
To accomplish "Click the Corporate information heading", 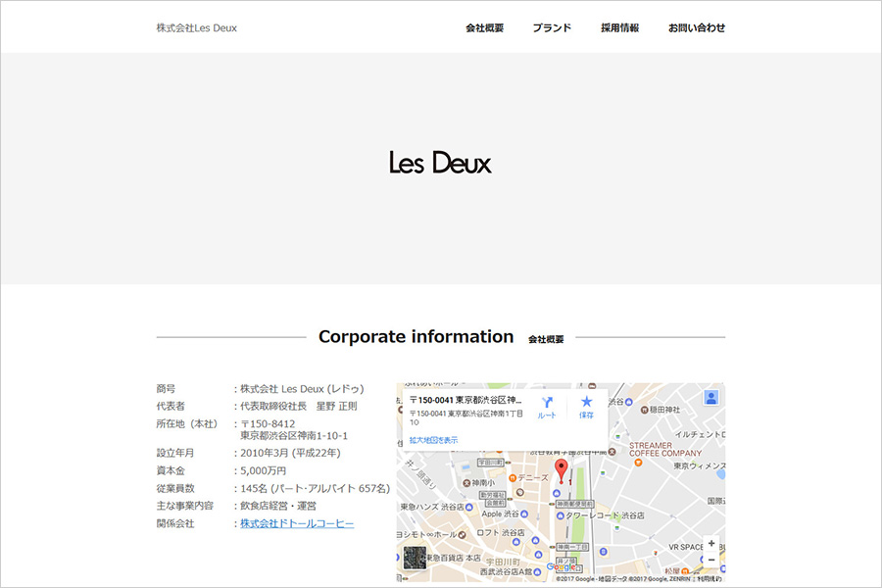I will tap(416, 336).
